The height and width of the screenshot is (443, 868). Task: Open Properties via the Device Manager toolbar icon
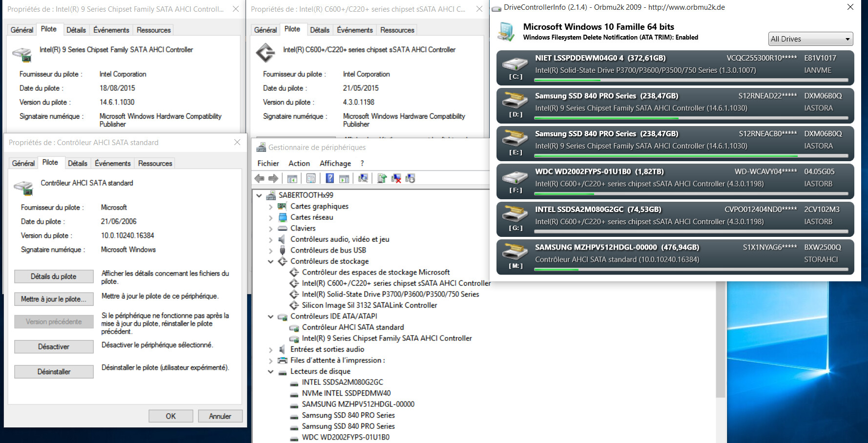[x=311, y=179]
